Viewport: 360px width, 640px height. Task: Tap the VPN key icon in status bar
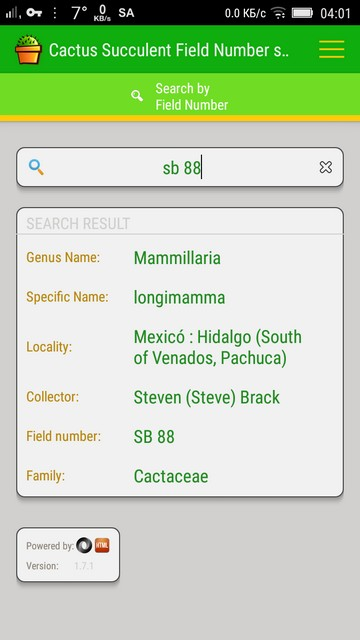tap(34, 13)
